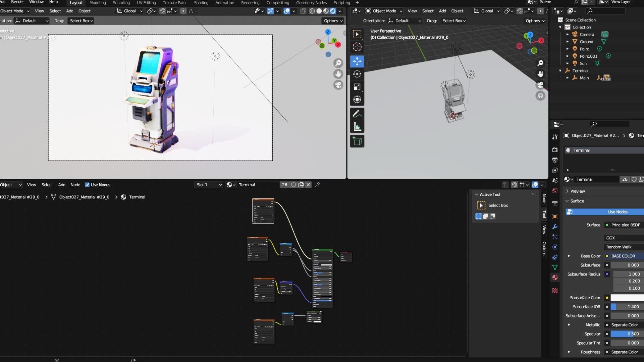This screenshot has height=362, width=644.
Task: Open the Object Data green triangle tab
Action: coord(555,267)
